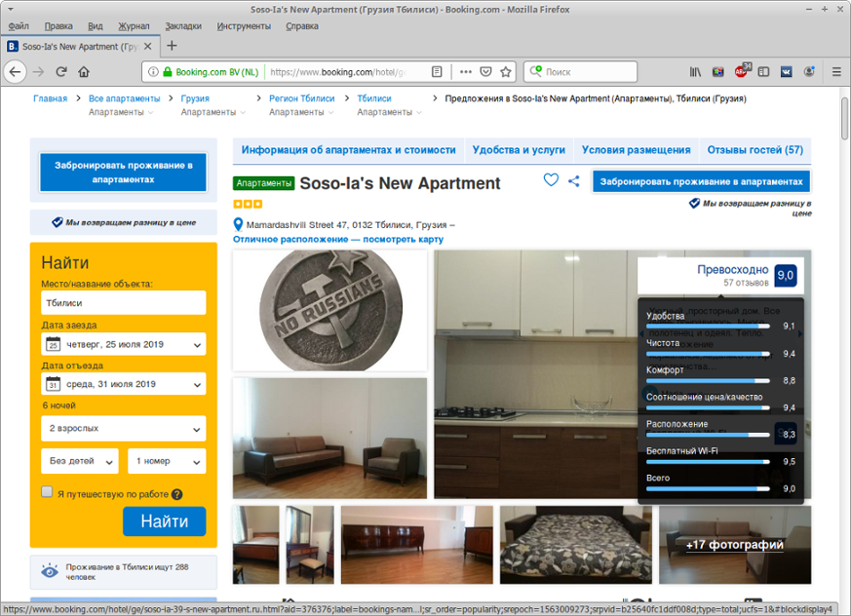Bookmark this page with the star icon
Screen dimensions: 851x616
pyautogui.click(x=506, y=72)
